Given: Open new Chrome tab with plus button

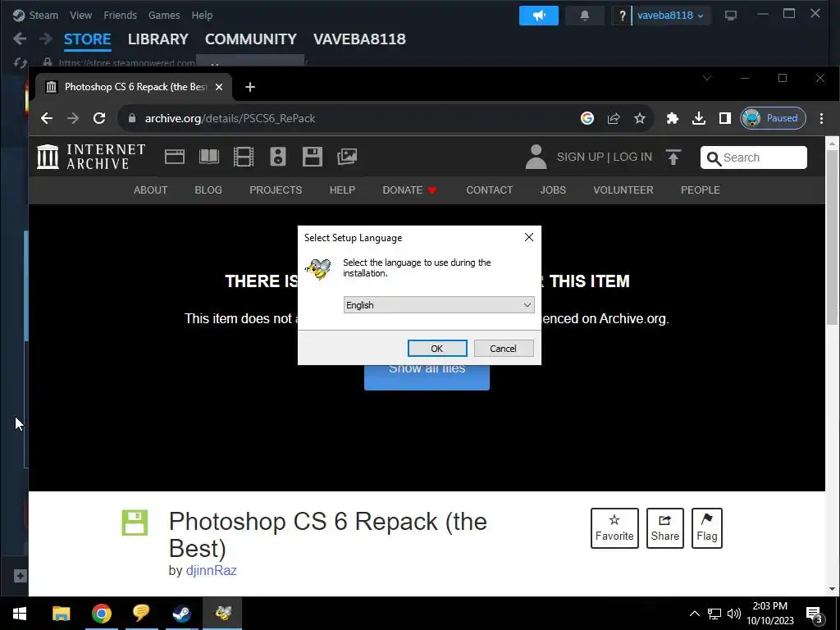Looking at the screenshot, I should pos(250,87).
